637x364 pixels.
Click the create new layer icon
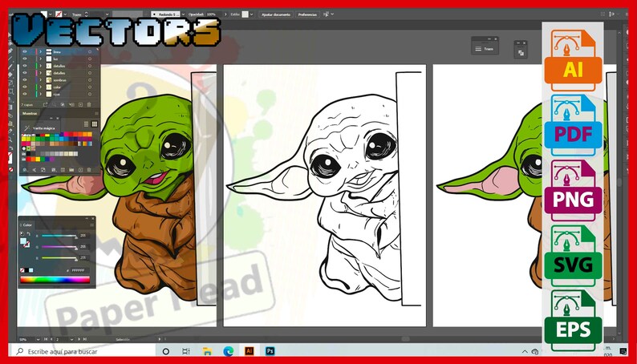coord(81,104)
